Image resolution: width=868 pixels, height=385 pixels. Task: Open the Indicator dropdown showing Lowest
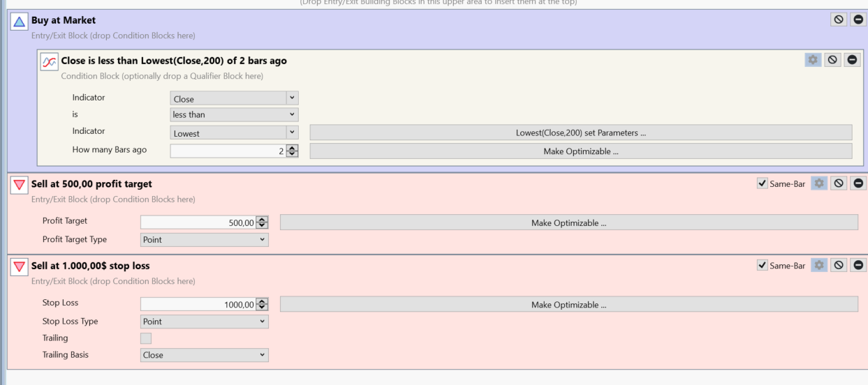234,133
